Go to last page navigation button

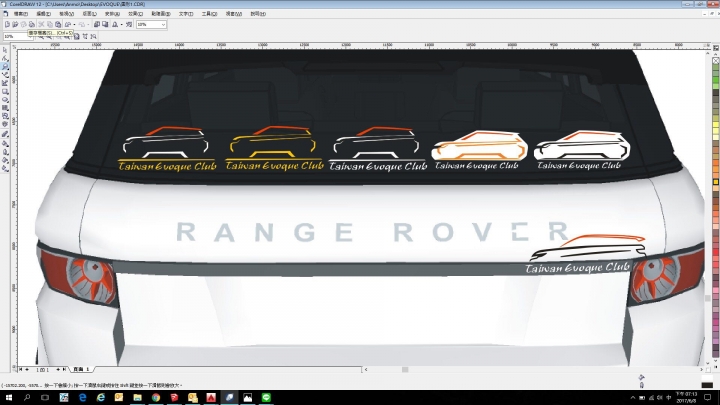pyautogui.click(x=64, y=369)
